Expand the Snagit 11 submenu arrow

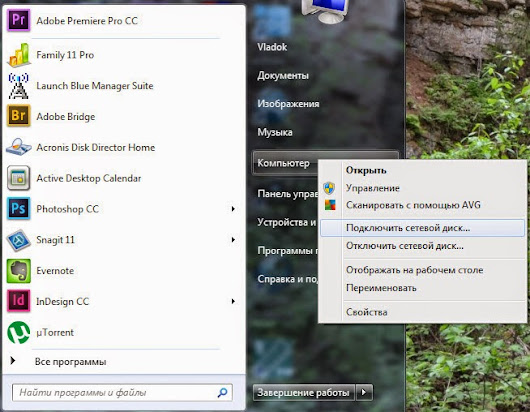233,240
